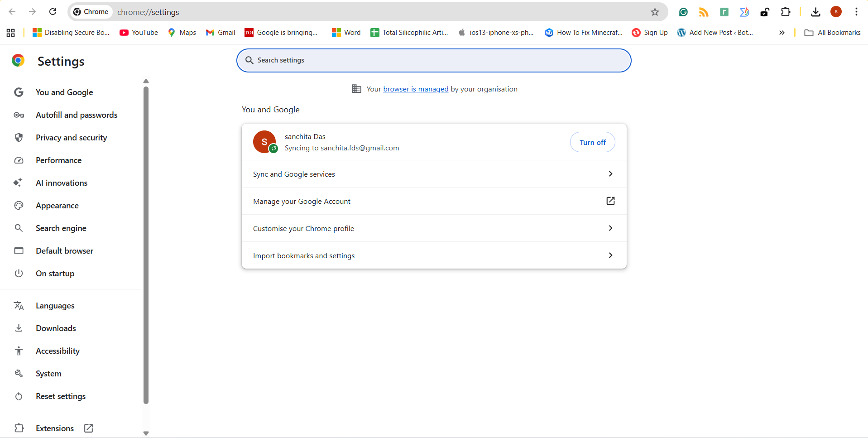The width and height of the screenshot is (868, 438).
Task: Expand Sync and Google services
Action: coord(434,174)
